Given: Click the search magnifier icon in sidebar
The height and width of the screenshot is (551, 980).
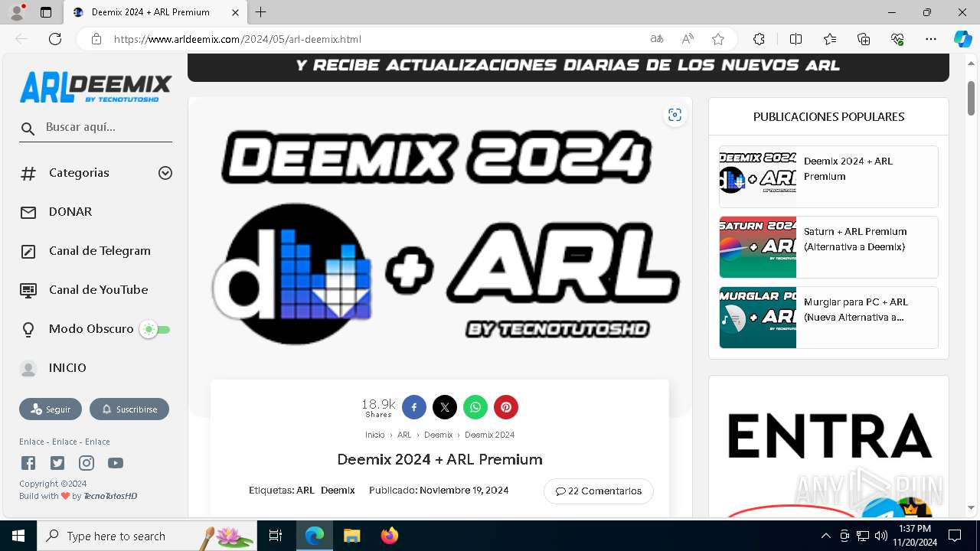Looking at the screenshot, I should coord(28,129).
